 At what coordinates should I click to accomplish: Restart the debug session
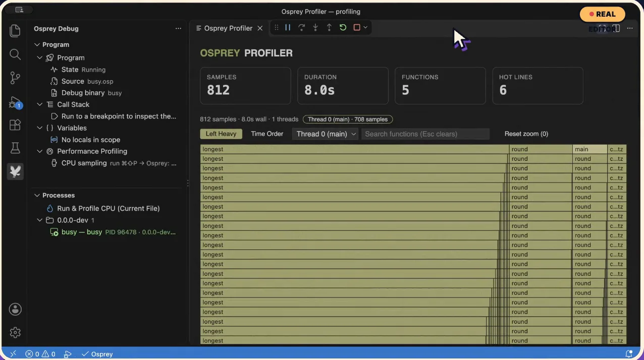tap(343, 28)
